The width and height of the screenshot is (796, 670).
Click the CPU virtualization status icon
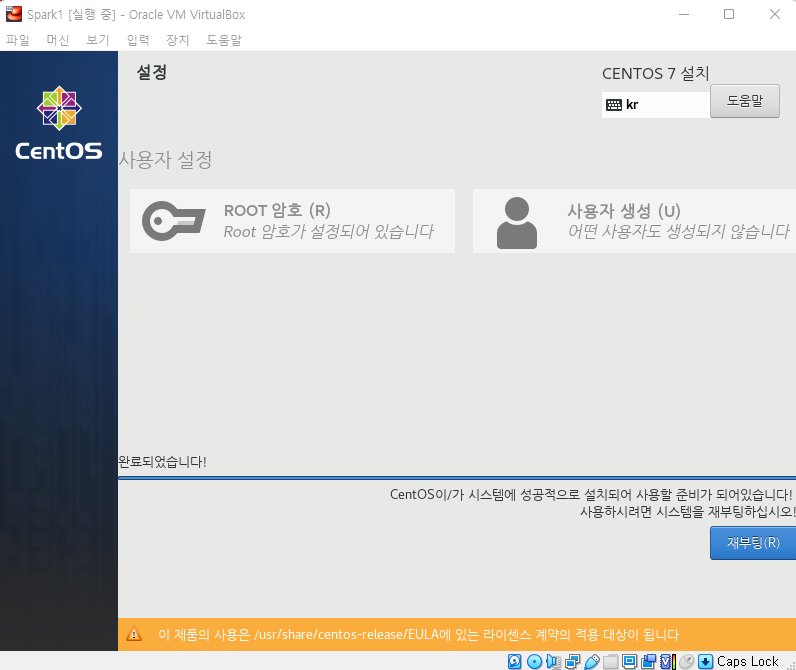668,661
